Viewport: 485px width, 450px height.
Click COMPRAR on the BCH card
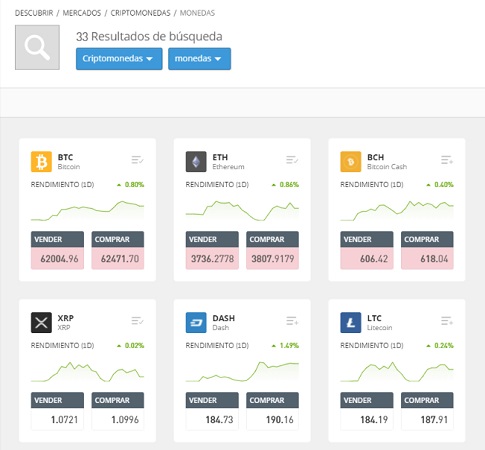[427, 239]
